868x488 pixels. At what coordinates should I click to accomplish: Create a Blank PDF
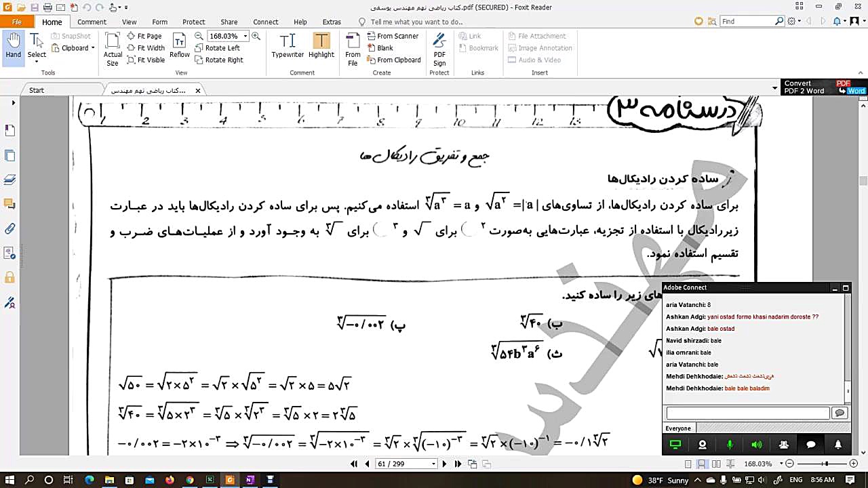click(x=380, y=48)
